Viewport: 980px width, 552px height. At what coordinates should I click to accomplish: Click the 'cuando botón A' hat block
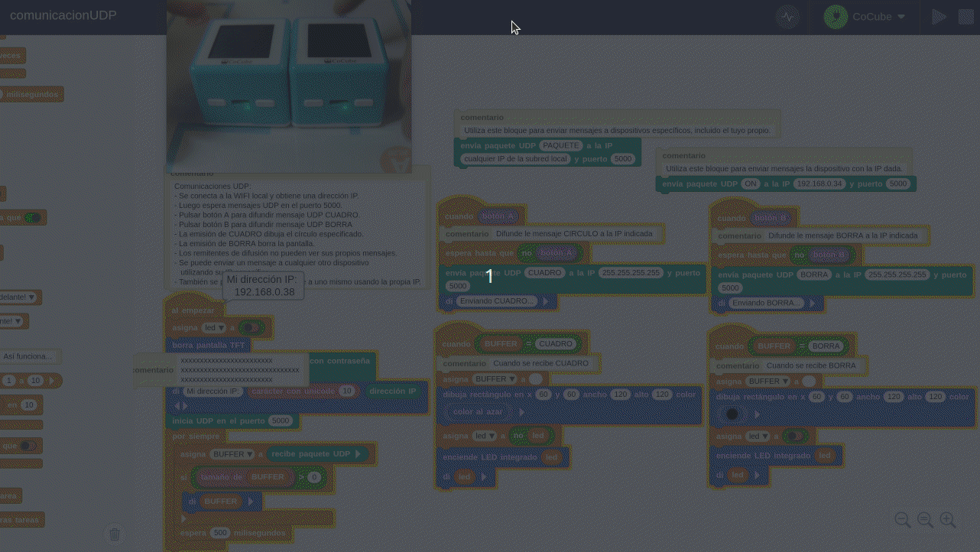tap(459, 216)
